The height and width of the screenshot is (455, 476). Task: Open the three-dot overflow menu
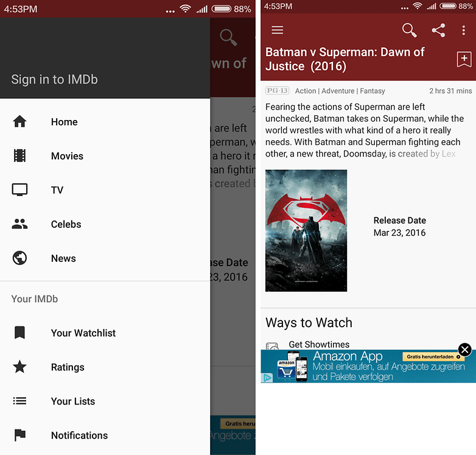[x=463, y=30]
